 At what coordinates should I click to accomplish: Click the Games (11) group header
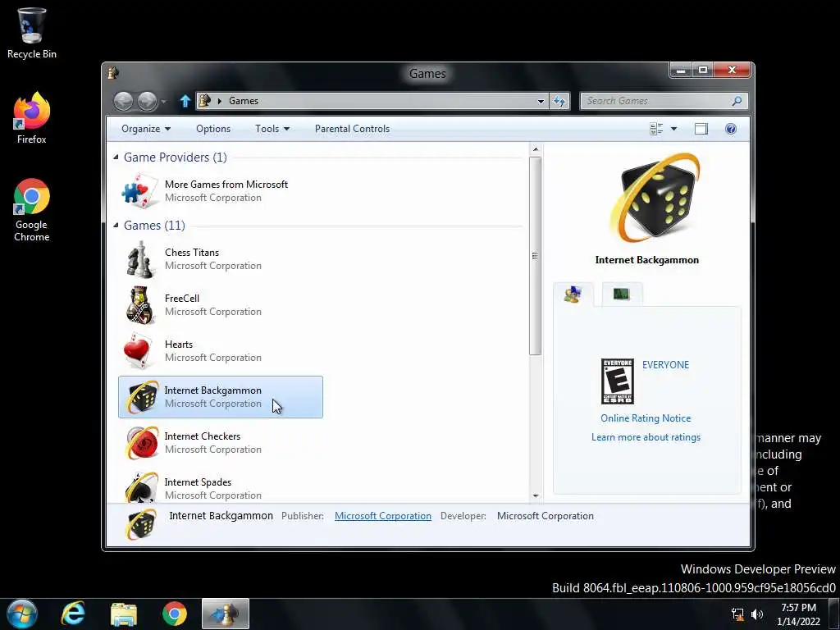click(154, 225)
